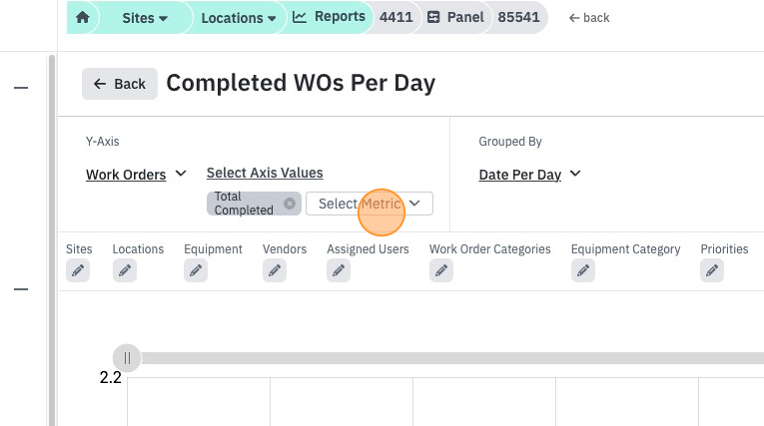The image size is (764, 426).
Task: Edit the Equipment Category pencil icon
Action: 583,271
